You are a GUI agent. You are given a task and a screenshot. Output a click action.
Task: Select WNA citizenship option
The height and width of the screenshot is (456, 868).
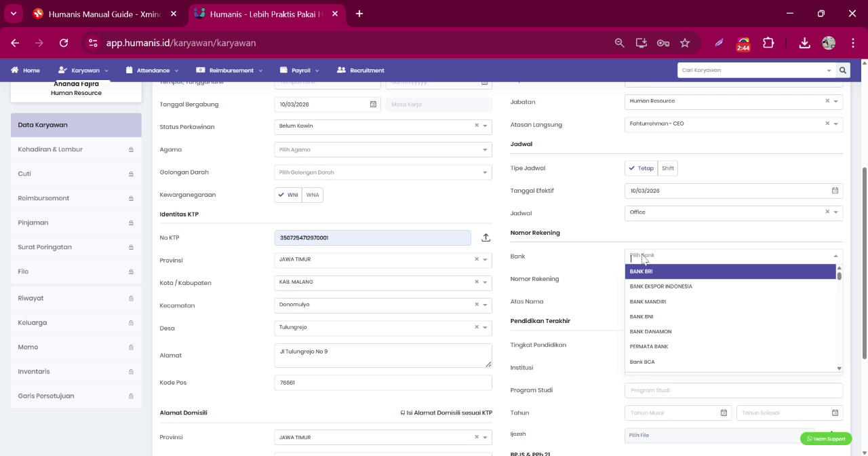coord(313,195)
